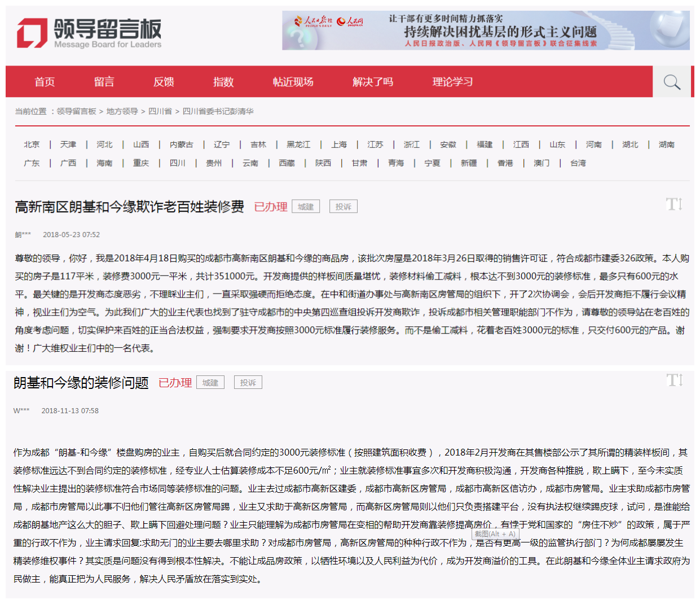Open 理论学习 in navigation bar
Image resolution: width=700 pixels, height=604 pixels.
[453, 82]
